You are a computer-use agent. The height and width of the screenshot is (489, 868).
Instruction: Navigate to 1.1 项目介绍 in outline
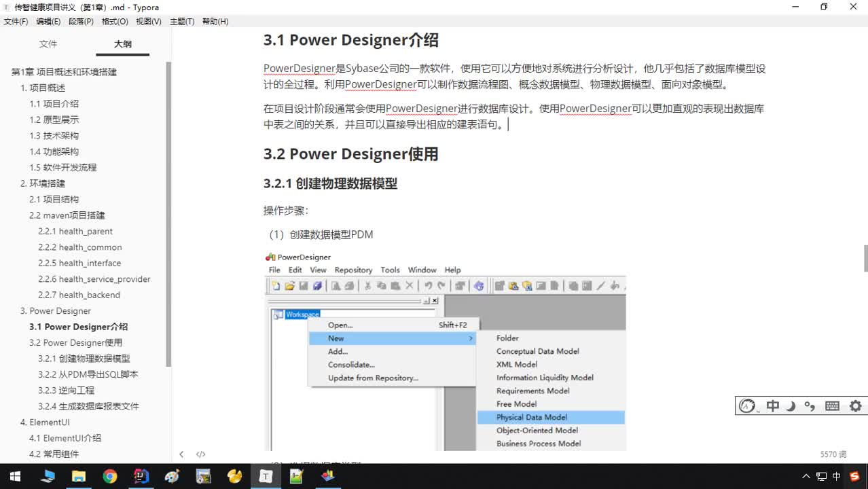click(54, 104)
